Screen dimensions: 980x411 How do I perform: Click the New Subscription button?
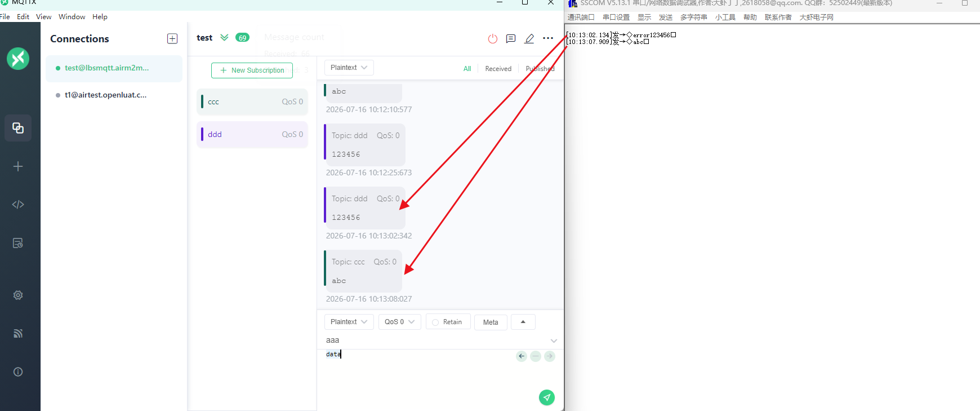(252, 70)
